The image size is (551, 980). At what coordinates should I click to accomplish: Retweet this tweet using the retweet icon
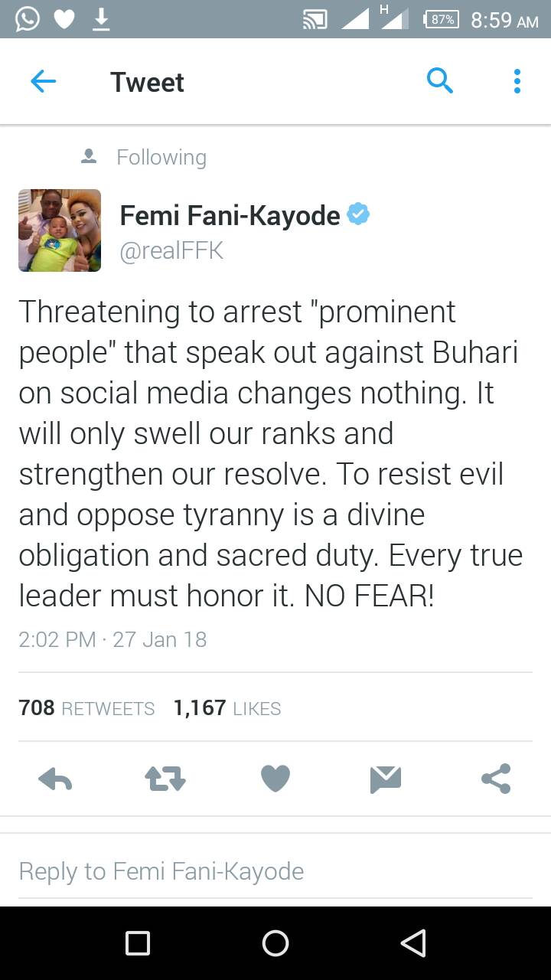coord(165,779)
